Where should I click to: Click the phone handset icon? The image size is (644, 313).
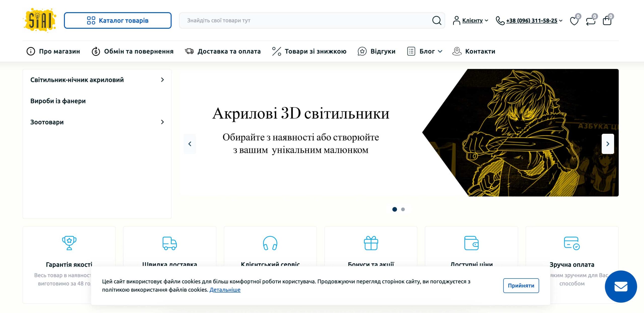coord(500,21)
